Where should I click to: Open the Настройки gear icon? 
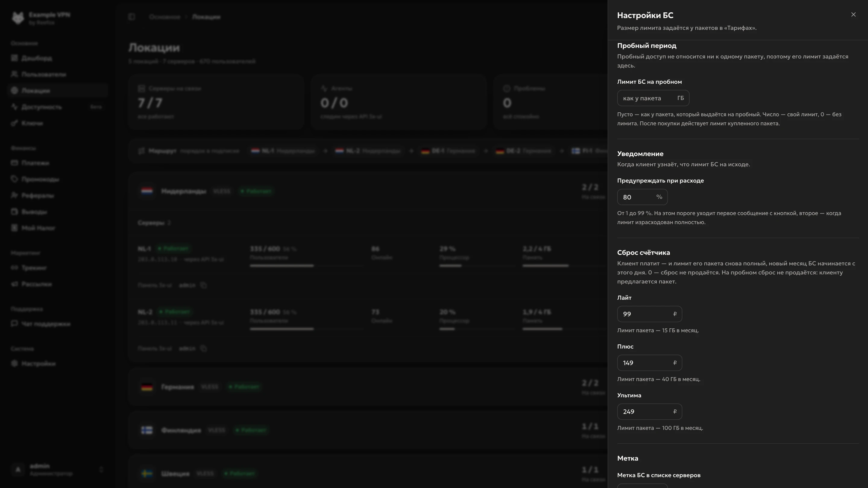point(14,363)
